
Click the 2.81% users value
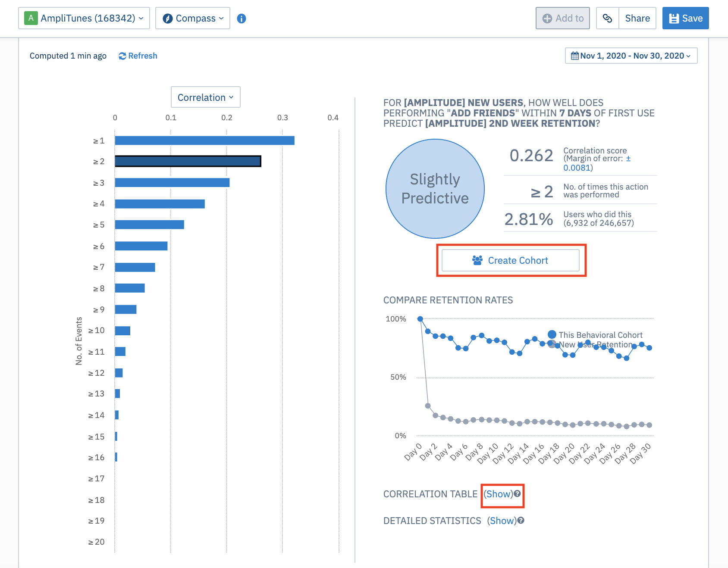click(x=529, y=219)
